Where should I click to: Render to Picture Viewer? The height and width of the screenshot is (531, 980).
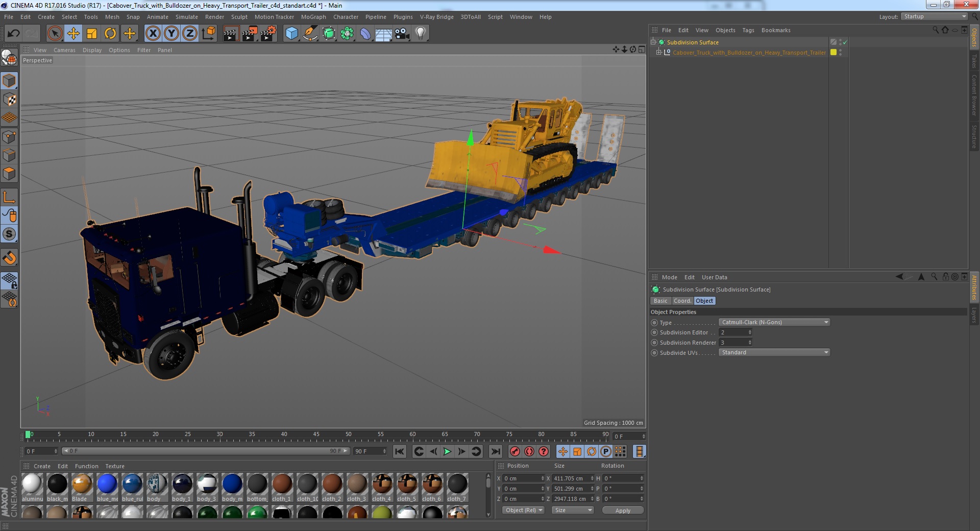[250, 34]
